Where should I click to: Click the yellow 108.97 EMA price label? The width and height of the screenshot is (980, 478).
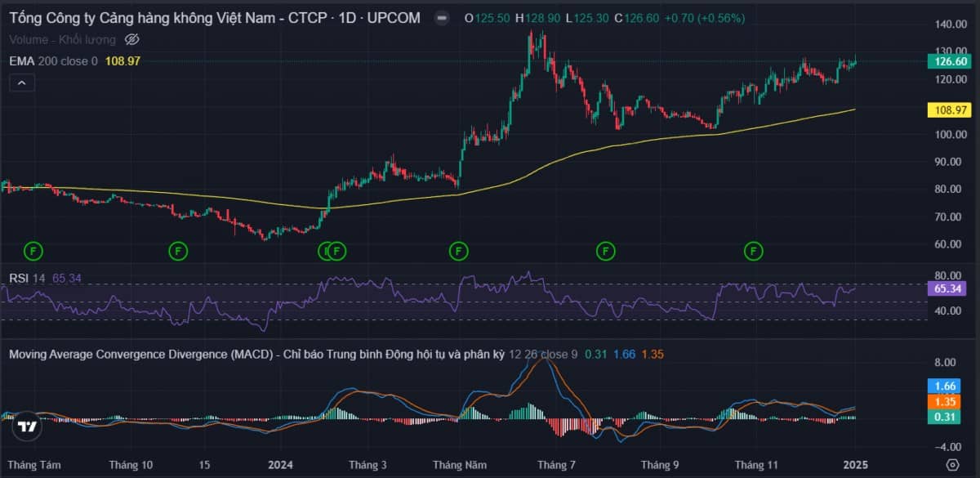coord(949,109)
